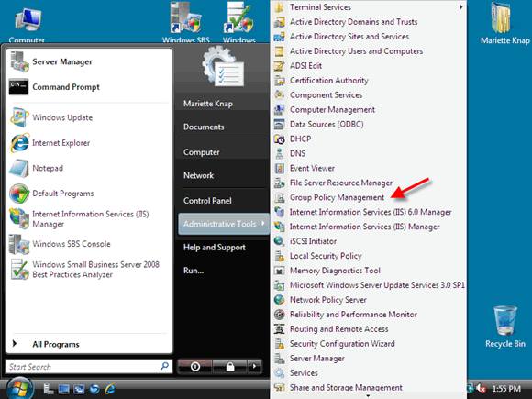The width and height of the screenshot is (532, 399).
Task: Select Computer Management
Action: (x=332, y=110)
